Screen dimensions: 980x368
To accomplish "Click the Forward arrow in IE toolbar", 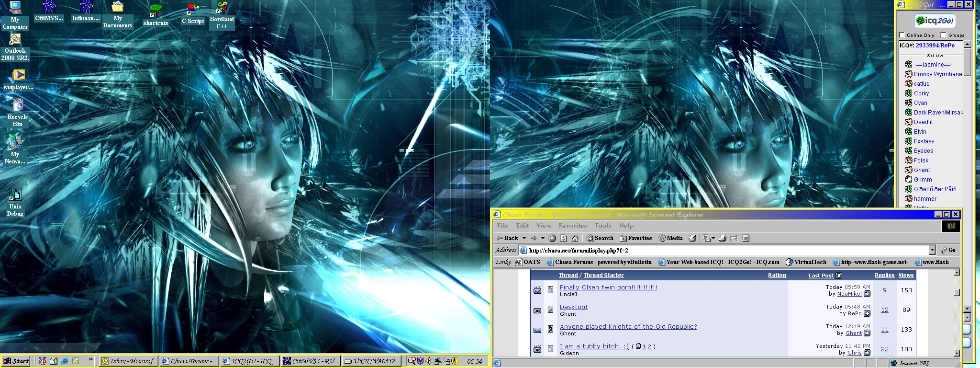I will pyautogui.click(x=534, y=238).
